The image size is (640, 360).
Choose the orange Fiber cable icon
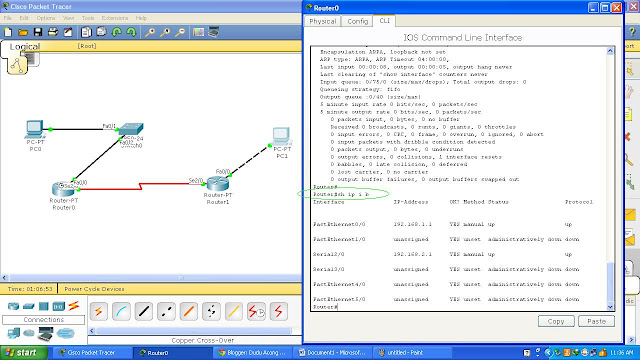coord(189,312)
